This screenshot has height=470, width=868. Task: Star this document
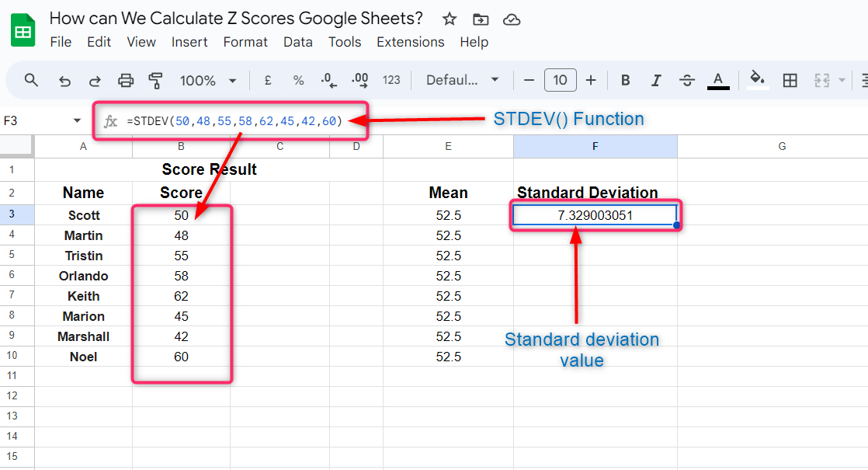[450, 19]
